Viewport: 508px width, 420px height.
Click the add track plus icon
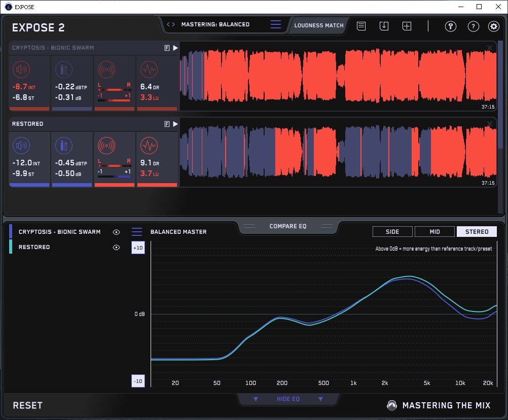(x=407, y=26)
